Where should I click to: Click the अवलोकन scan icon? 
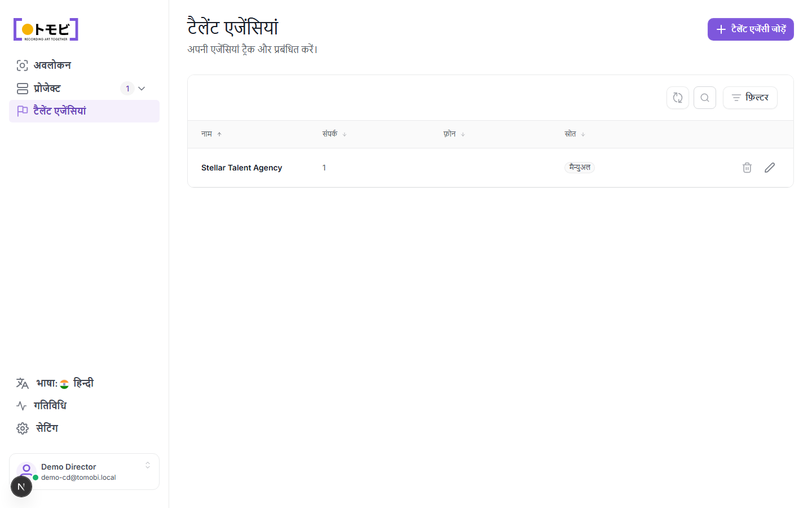click(22, 65)
